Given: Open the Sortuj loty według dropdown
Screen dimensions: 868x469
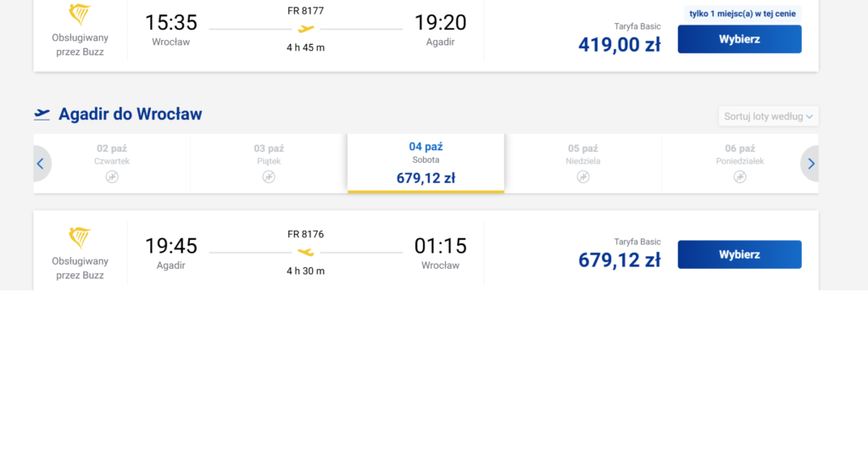Looking at the screenshot, I should point(768,116).
